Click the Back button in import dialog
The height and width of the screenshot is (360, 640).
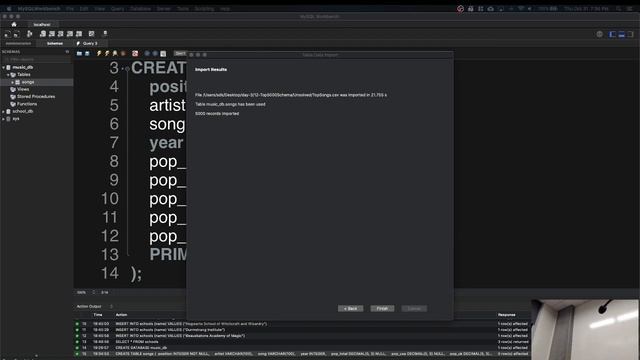(350, 309)
